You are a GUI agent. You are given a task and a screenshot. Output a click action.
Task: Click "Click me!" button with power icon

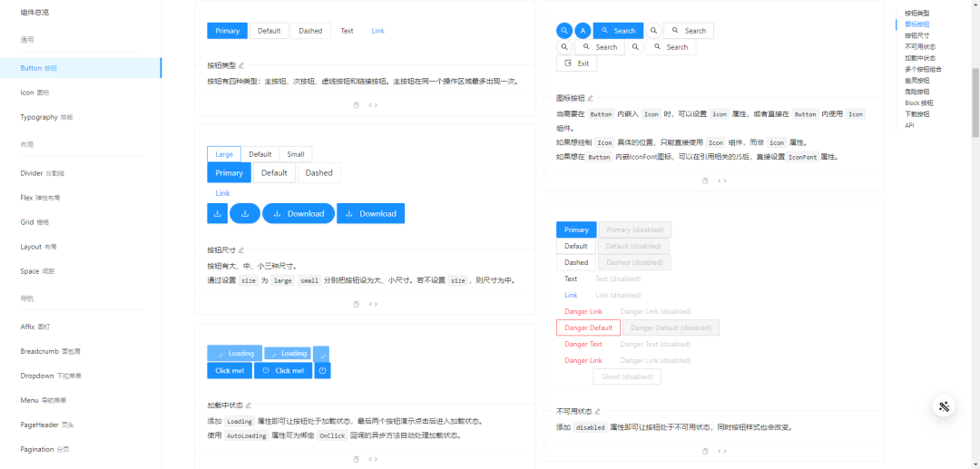click(283, 370)
